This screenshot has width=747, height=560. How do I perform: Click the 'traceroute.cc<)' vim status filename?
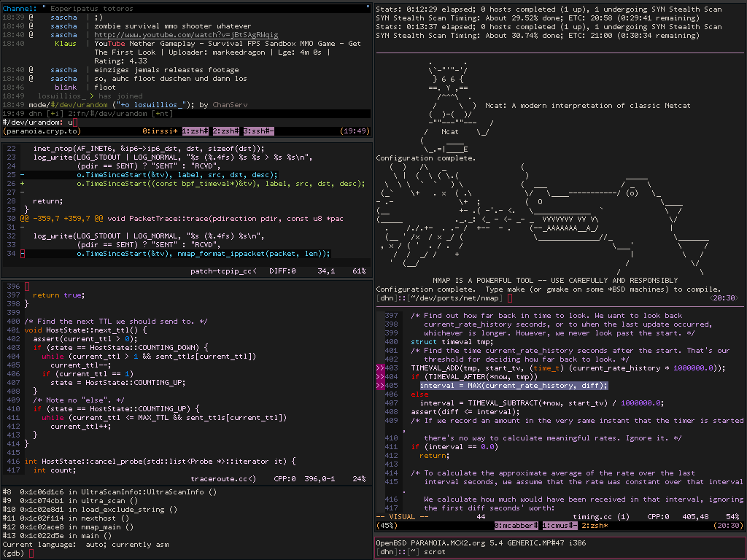(223, 479)
